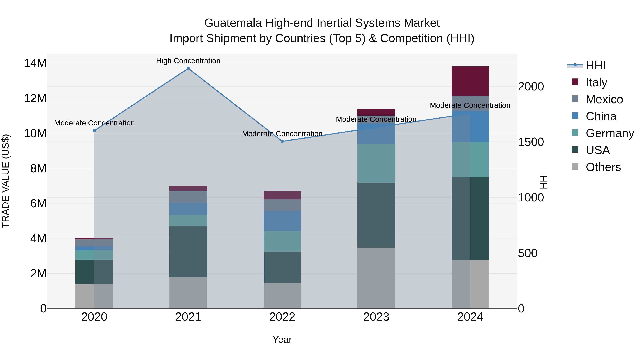Click the 6M left axis tick label
The width and height of the screenshot is (644, 362).
[x=38, y=204]
